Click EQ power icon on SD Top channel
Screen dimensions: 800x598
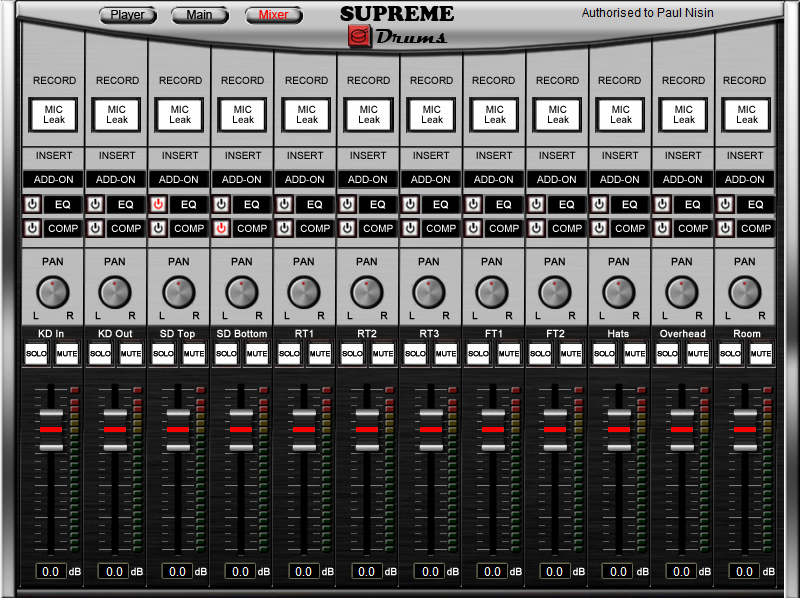158,204
